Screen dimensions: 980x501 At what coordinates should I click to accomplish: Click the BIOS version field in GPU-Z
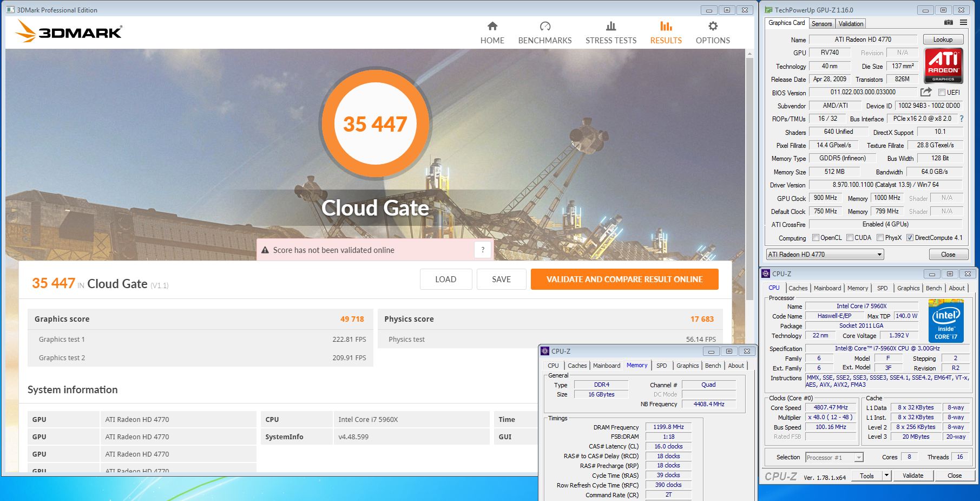[863, 92]
